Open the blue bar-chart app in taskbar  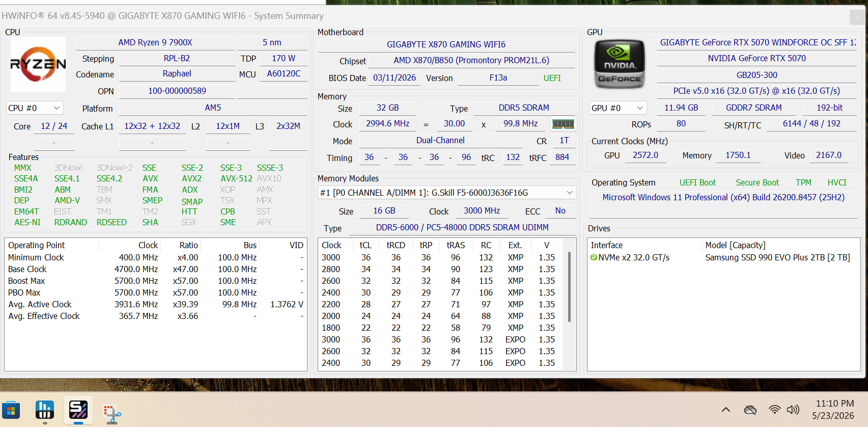click(x=45, y=410)
